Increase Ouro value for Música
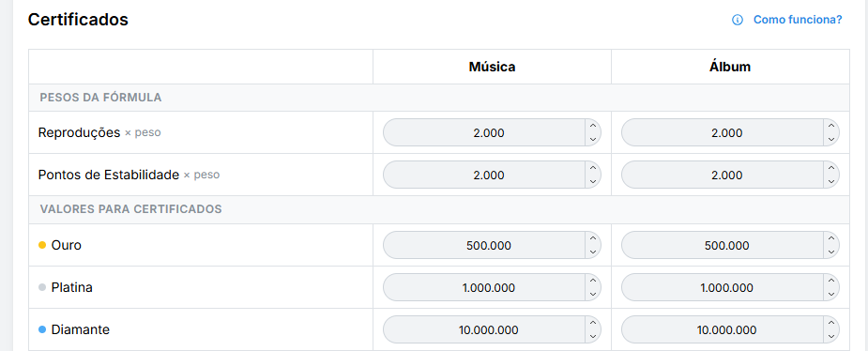The image size is (868, 351). [593, 238]
